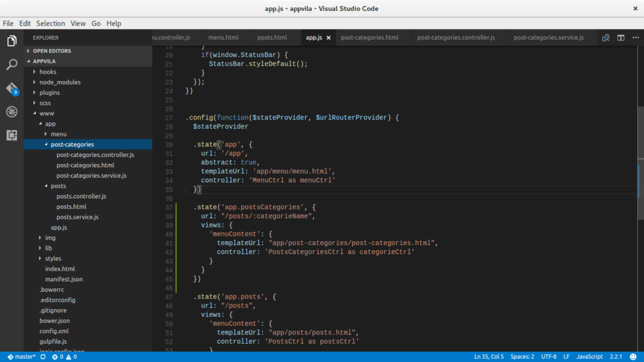The height and width of the screenshot is (362, 644).
Task: Switch to the posts.html tab
Action: pos(272,37)
